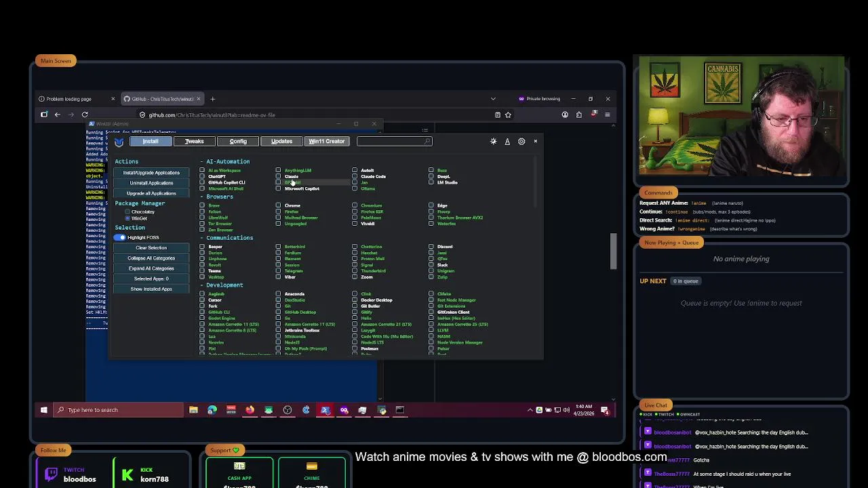The height and width of the screenshot is (488, 868).
Task: Open Firefox from the taskbar
Action: click(x=250, y=409)
